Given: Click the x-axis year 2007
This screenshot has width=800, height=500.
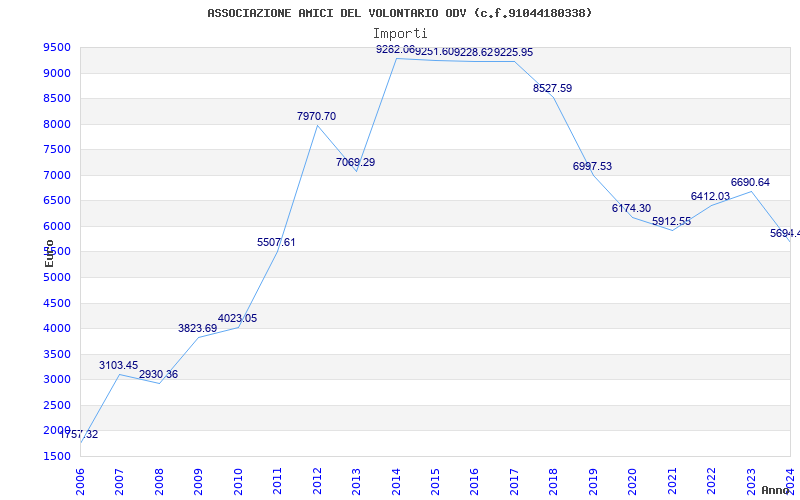Looking at the screenshot, I should (119, 482).
